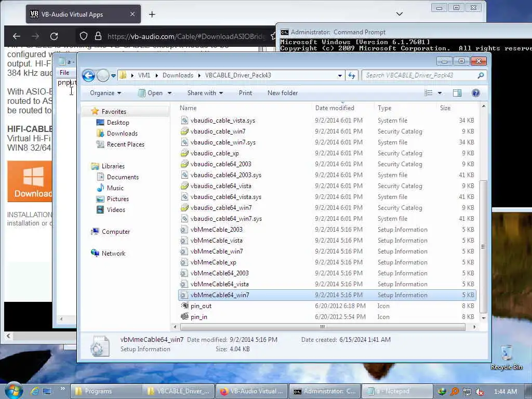
Task: Open a new browser tab
Action: pyautogui.click(x=152, y=14)
